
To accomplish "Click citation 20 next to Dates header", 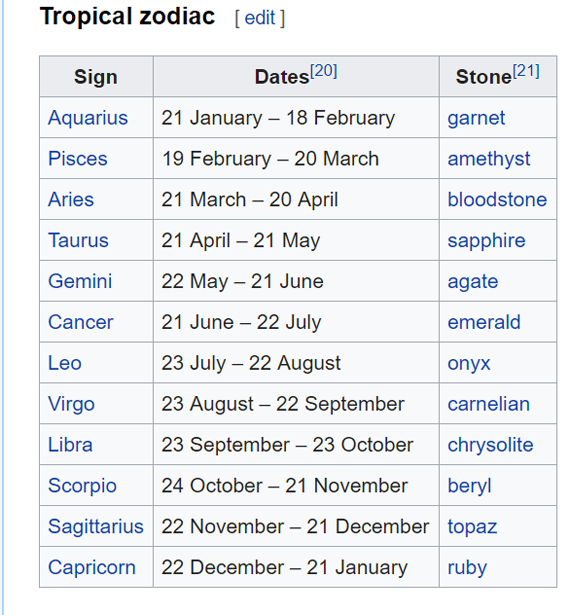I will click(324, 71).
